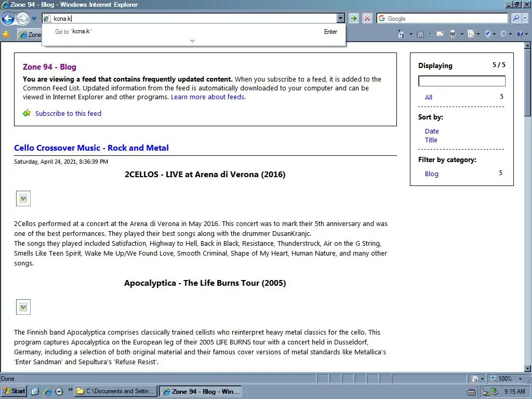532x399 pixels.
Task: Open the recent pages dropdown arrow
Action: point(34,19)
